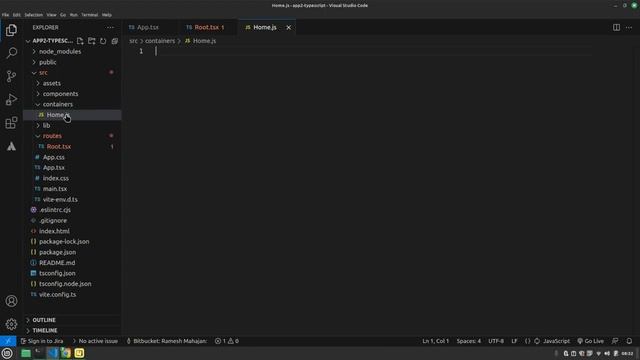Collapse all folders in Explorer

click(115, 41)
